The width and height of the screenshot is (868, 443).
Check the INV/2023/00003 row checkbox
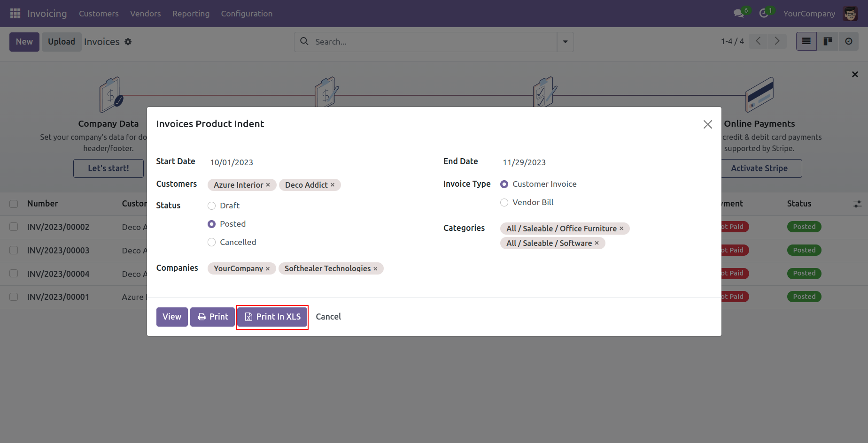[14, 250]
